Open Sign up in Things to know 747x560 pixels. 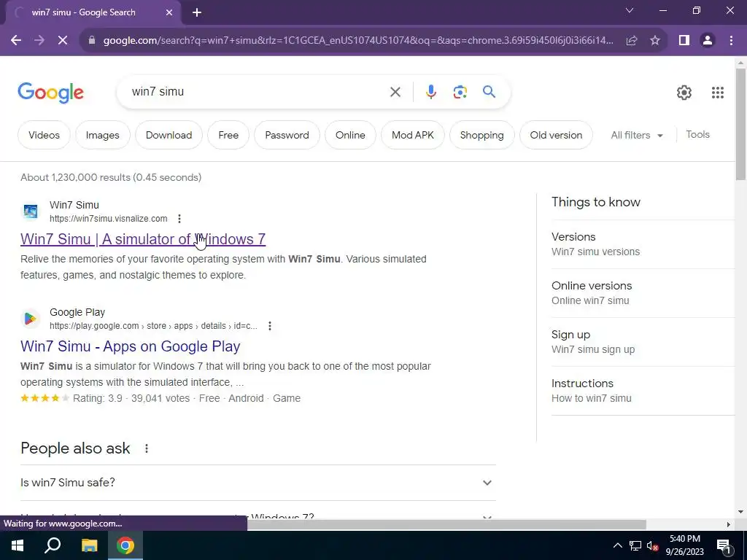[643, 342]
